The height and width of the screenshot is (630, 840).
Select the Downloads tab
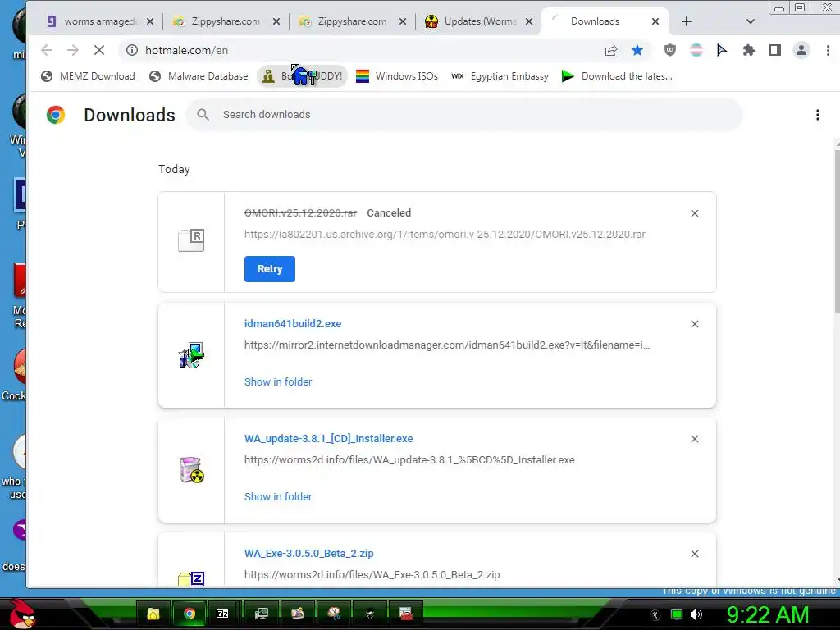595,21
